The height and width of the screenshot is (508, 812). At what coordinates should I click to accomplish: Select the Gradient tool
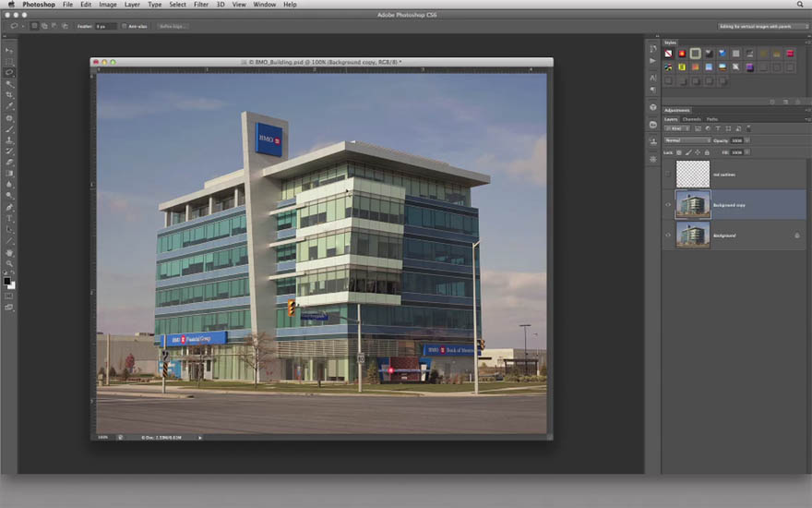tap(9, 174)
